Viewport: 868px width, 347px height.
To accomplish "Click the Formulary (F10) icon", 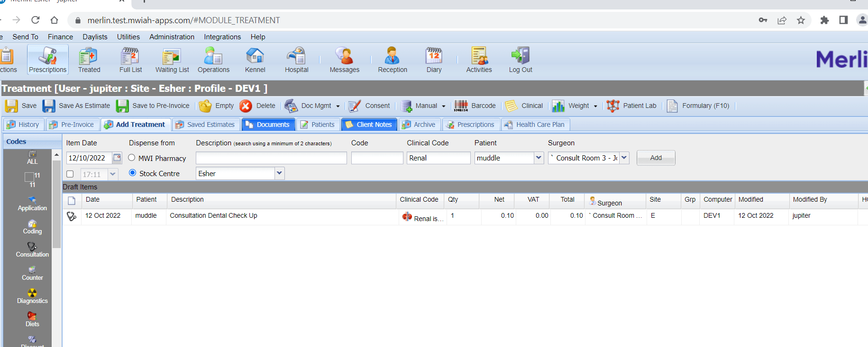I will (x=672, y=106).
